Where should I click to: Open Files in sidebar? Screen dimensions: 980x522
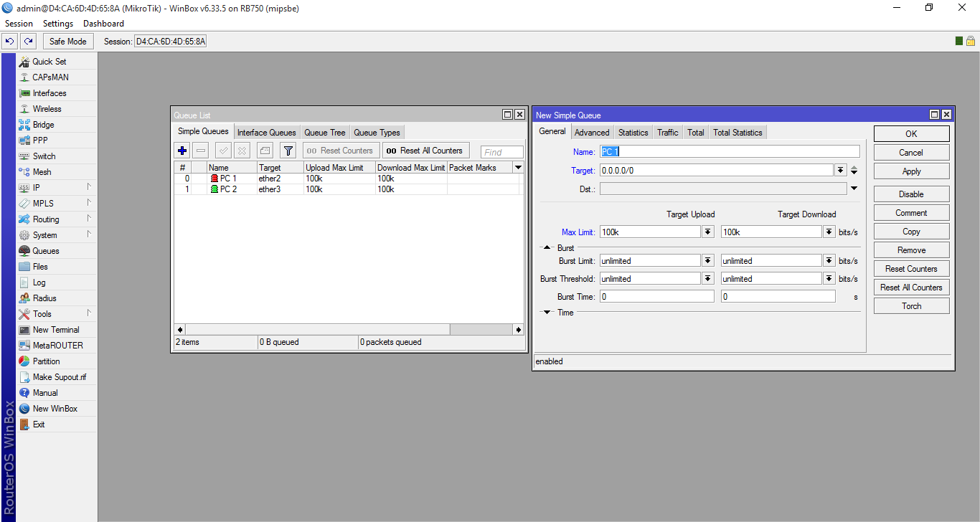40,267
